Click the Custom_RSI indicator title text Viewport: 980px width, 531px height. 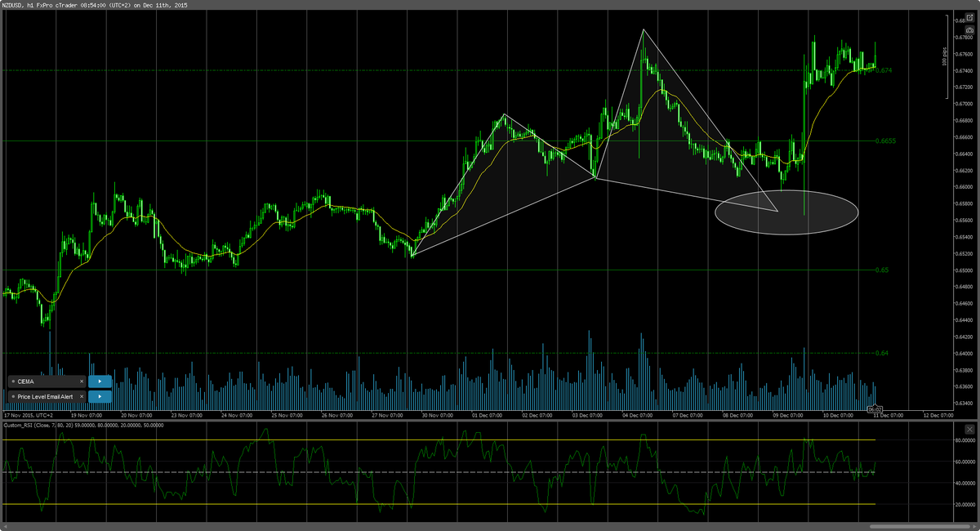point(84,425)
